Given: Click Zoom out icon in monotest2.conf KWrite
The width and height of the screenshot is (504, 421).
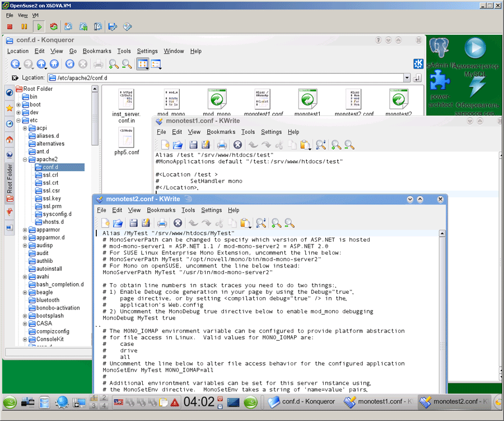Looking at the screenshot, I should click(290, 223).
